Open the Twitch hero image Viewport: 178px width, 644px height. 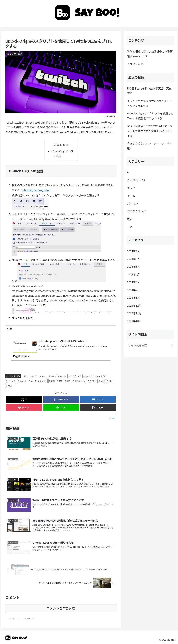[x=61, y=82]
